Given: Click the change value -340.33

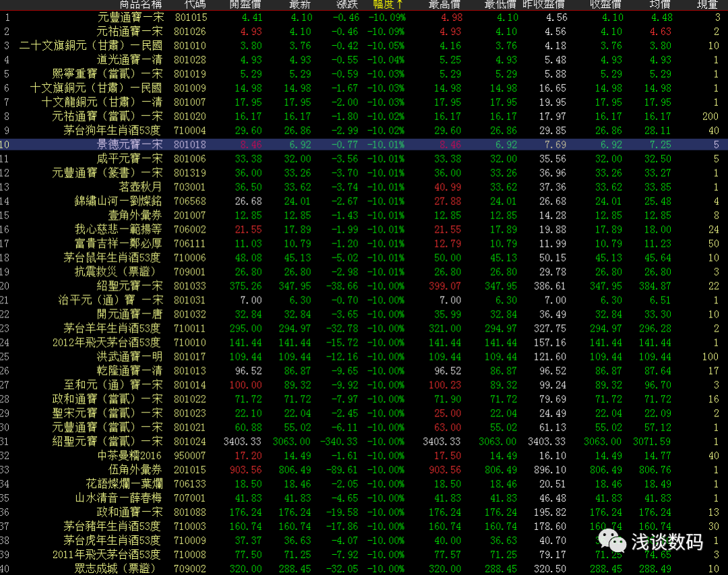Looking at the screenshot, I should [339, 442].
